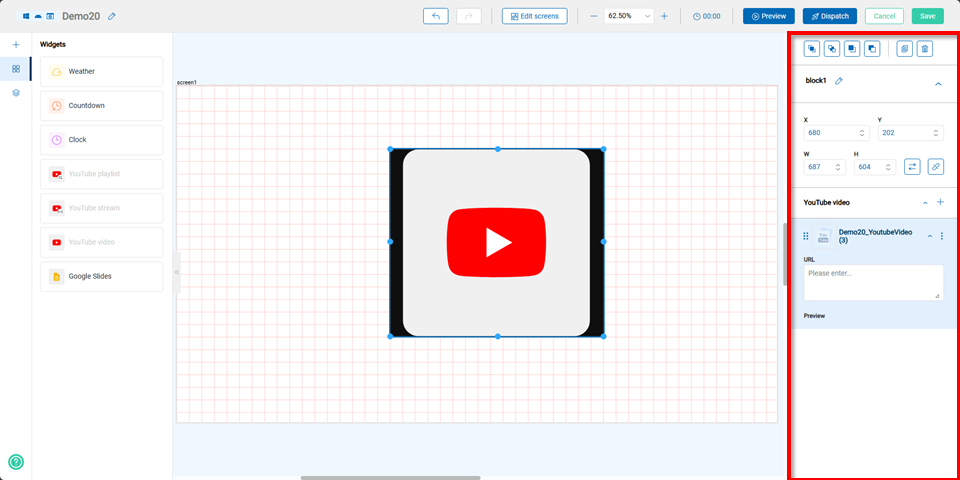Open the layers panel in left sidebar
This screenshot has height=480, width=960.
pos(16,92)
